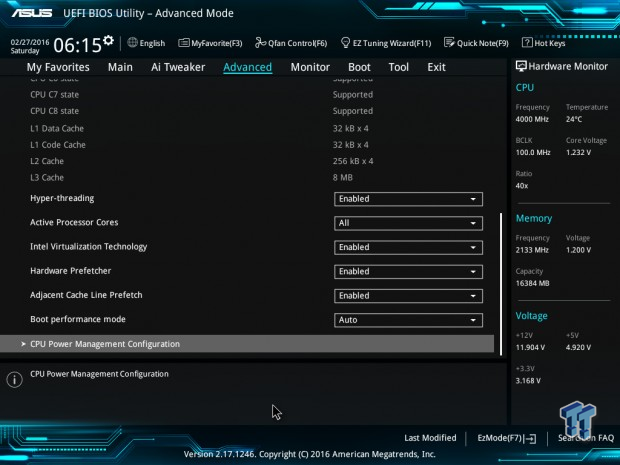Screen dimensions: 620x465
Task: Switch to the Monitor tab
Action: click(310, 67)
